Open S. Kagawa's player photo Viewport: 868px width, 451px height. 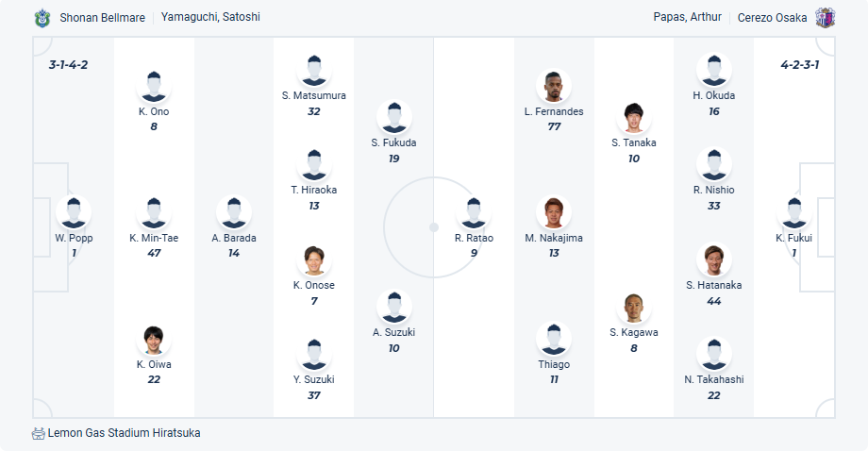click(x=633, y=308)
